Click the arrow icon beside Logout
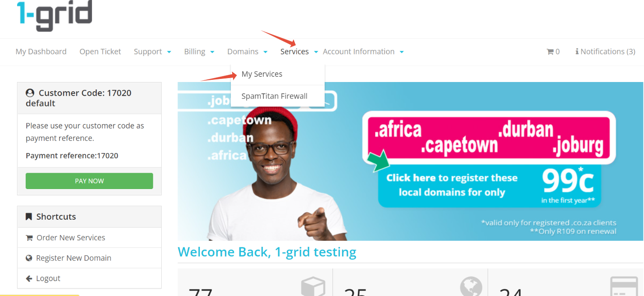This screenshot has width=644, height=296. pos(29,278)
